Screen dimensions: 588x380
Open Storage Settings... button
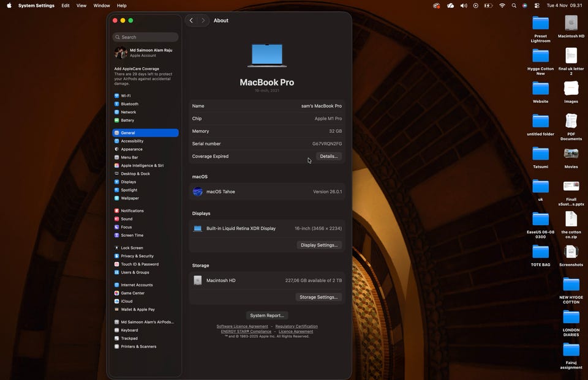[x=318, y=297]
